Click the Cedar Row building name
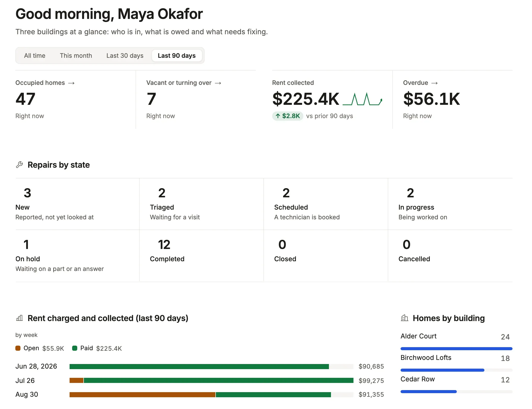This screenshot has width=532, height=409. click(418, 379)
